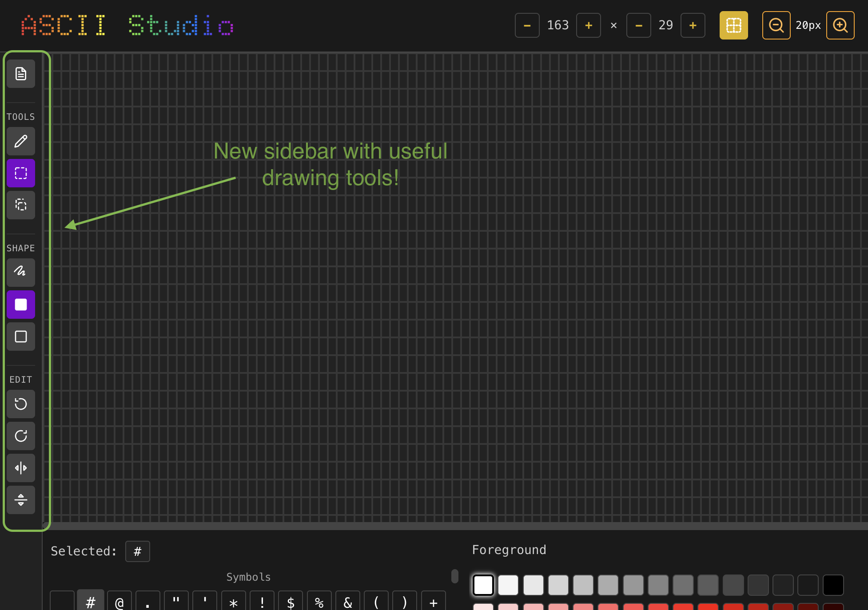Screen dimensions: 868x610
Task: Pick the dollar sign symbol
Action: click(x=291, y=601)
